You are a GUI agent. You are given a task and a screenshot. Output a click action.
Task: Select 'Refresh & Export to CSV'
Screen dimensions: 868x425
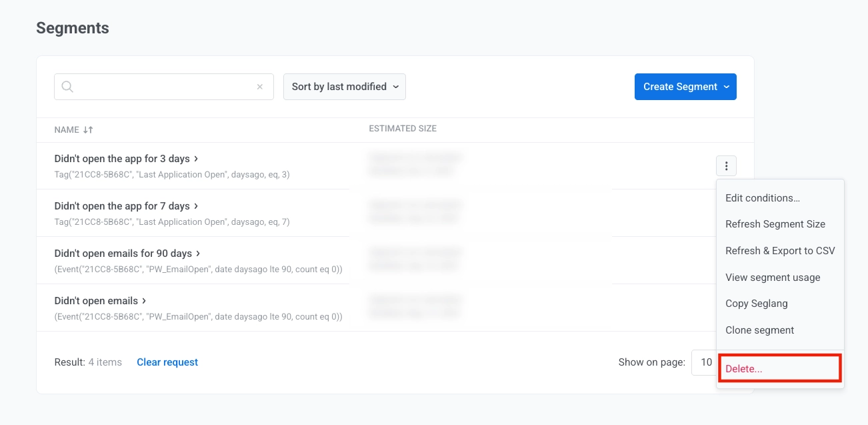pyautogui.click(x=780, y=251)
